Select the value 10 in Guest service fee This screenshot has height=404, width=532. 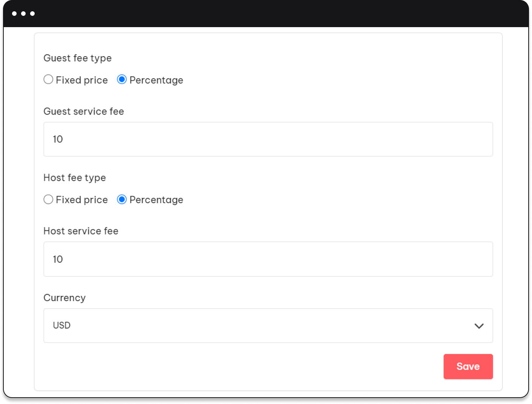click(58, 139)
